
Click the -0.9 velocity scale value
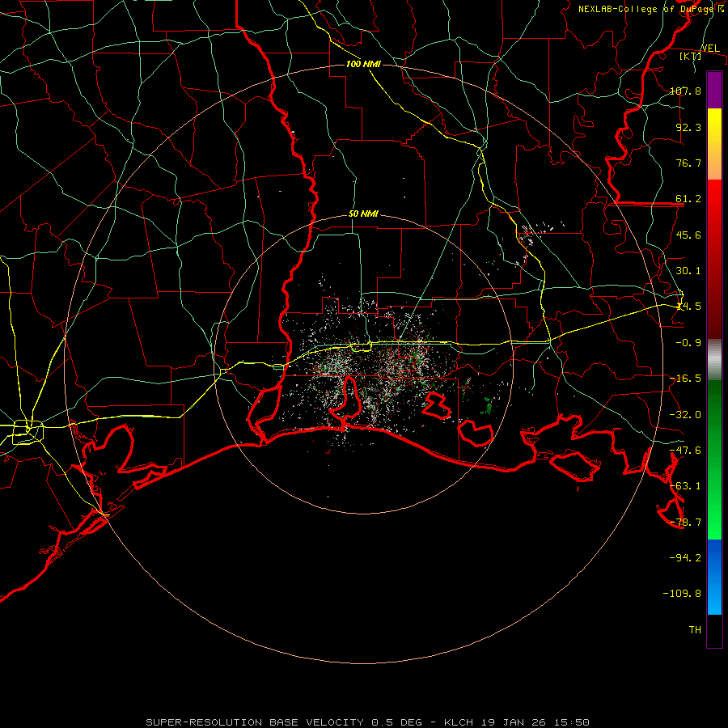(688, 343)
